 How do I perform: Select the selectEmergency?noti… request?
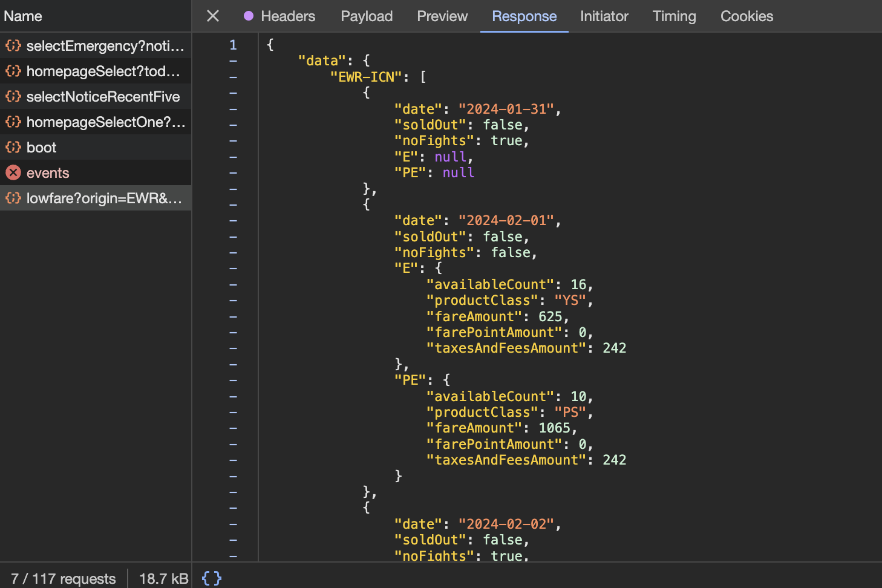tap(96, 46)
